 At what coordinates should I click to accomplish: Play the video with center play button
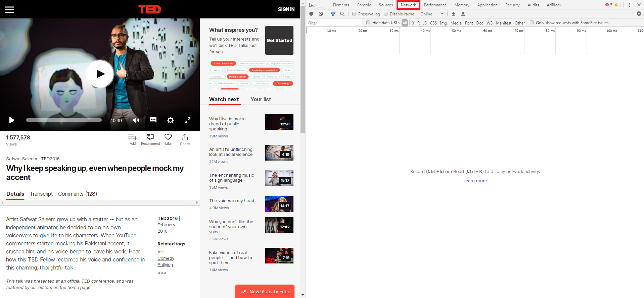click(100, 74)
